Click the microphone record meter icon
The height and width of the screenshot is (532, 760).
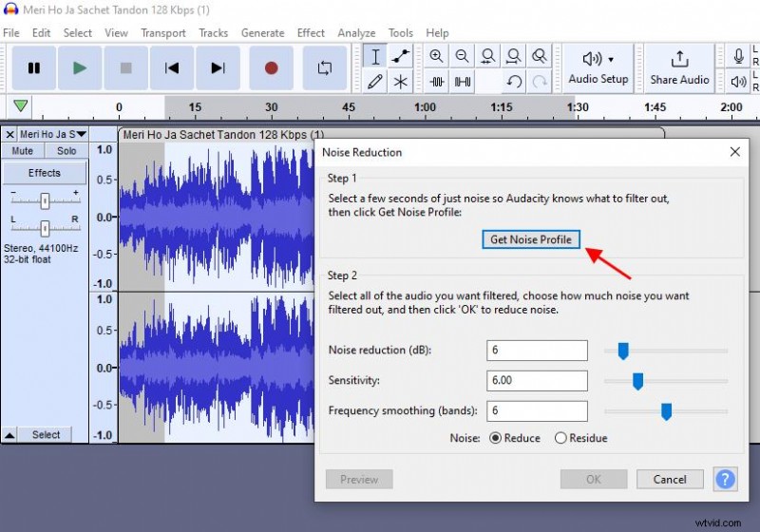[x=738, y=56]
